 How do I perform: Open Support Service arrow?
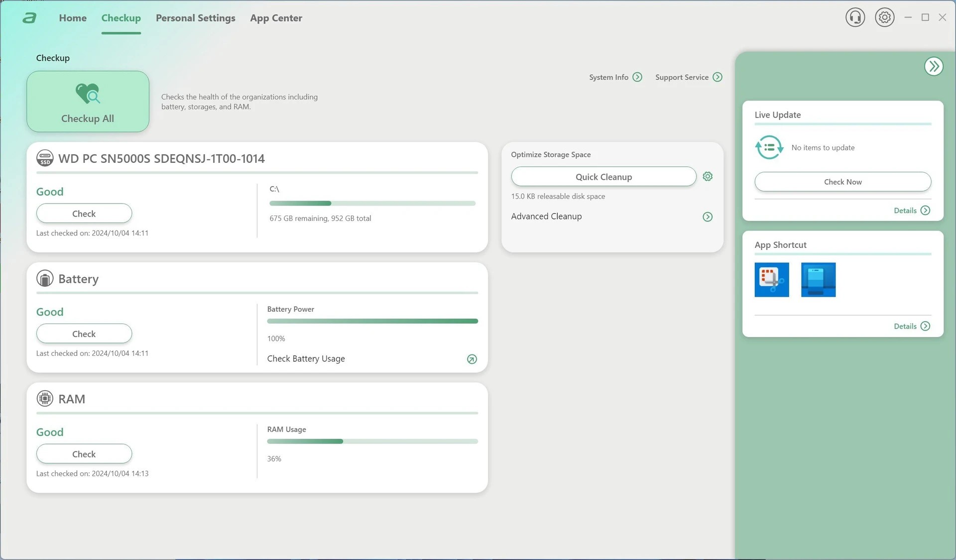point(717,77)
